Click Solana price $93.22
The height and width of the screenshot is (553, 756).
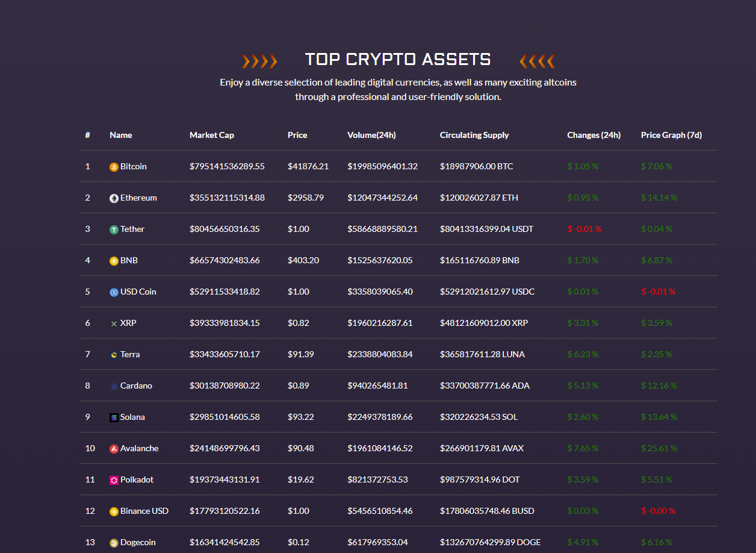pos(301,417)
